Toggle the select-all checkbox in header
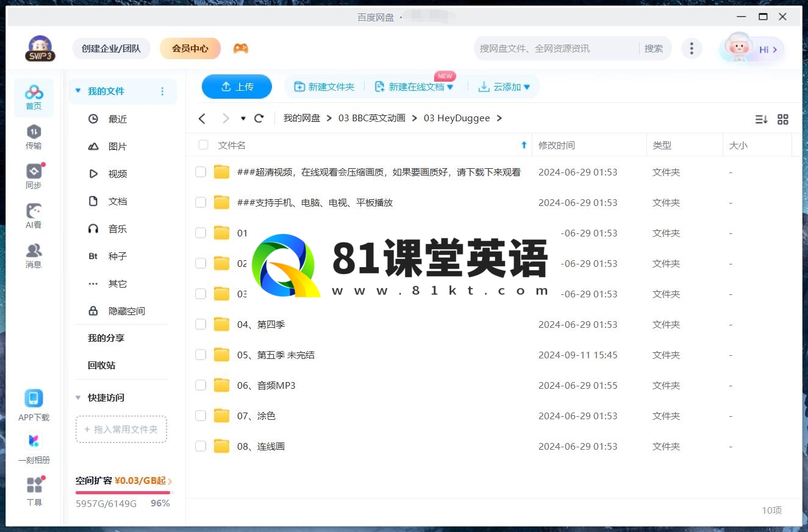 tap(203, 145)
